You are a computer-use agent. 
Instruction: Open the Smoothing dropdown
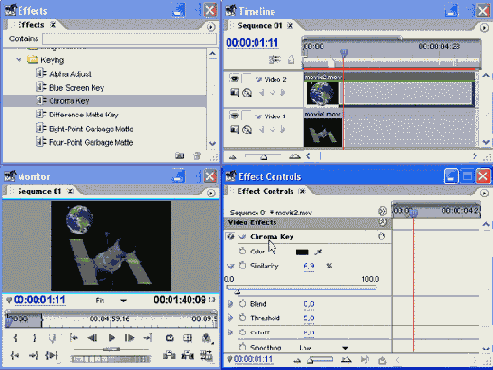pyautogui.click(x=323, y=348)
